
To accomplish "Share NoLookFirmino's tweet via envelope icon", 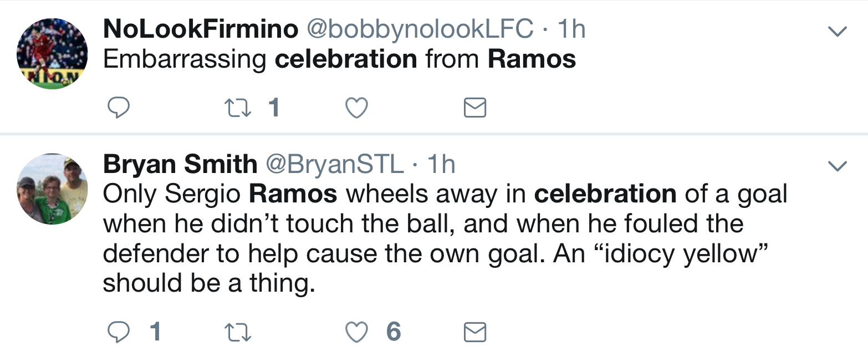I will coord(474,108).
